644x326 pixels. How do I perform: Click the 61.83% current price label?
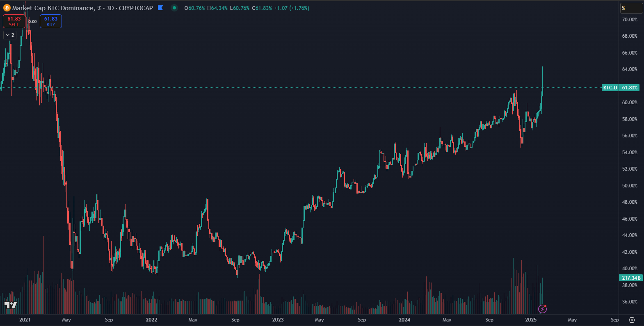pos(630,88)
